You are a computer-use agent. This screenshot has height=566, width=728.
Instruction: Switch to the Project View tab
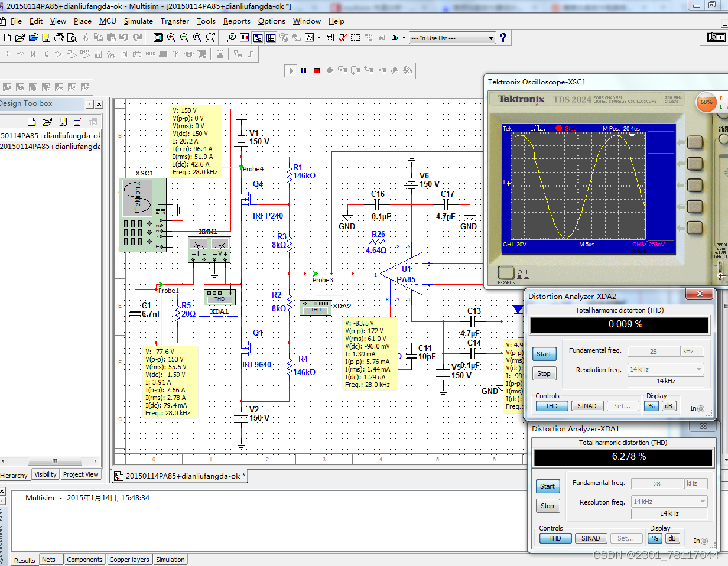(x=81, y=474)
